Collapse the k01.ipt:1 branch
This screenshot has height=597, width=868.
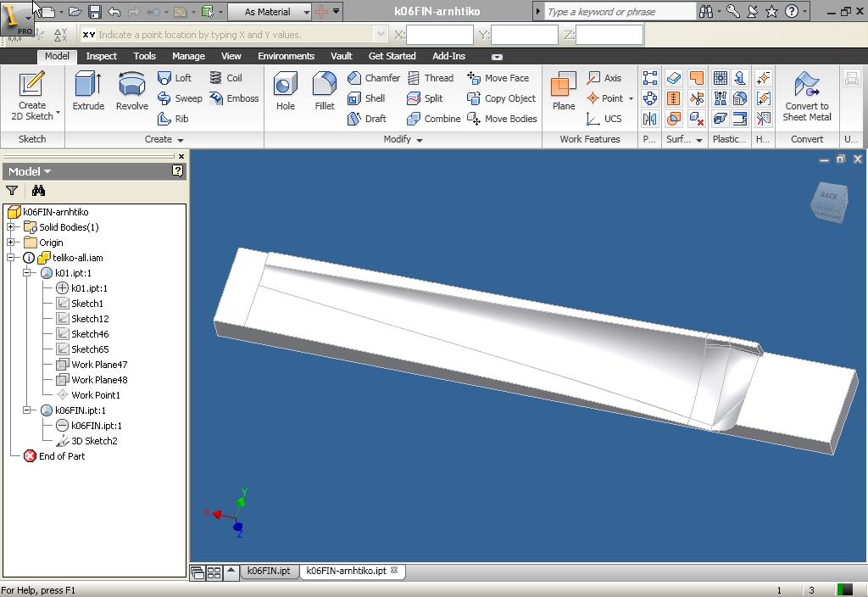(26, 273)
